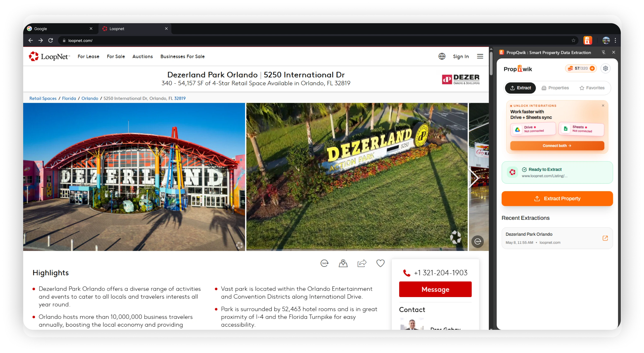Click the PropQwik extension icon in toolbar
The height and width of the screenshot is (353, 644).
click(x=588, y=40)
